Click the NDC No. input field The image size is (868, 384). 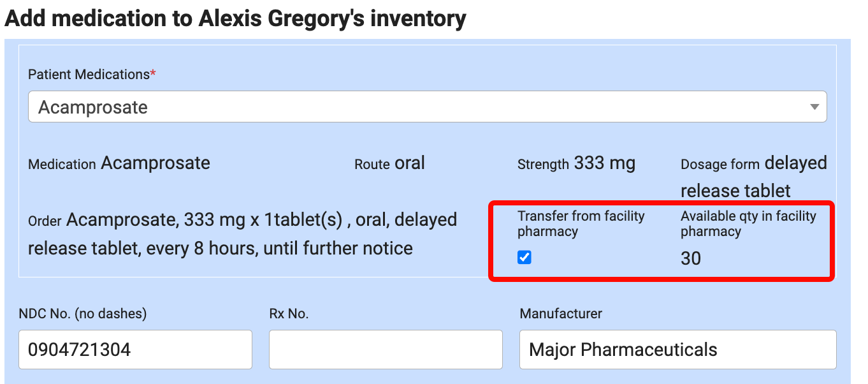tap(135, 350)
